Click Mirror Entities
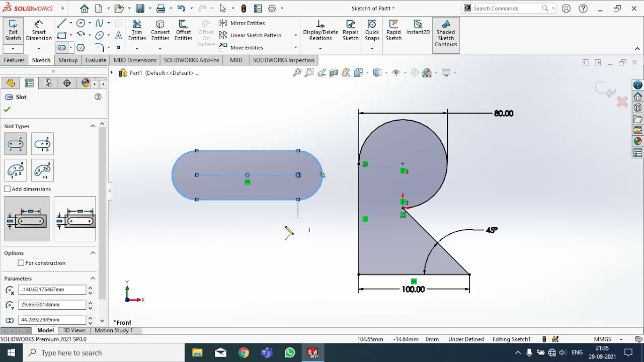Viewport: 644px width, 362px height. click(242, 23)
